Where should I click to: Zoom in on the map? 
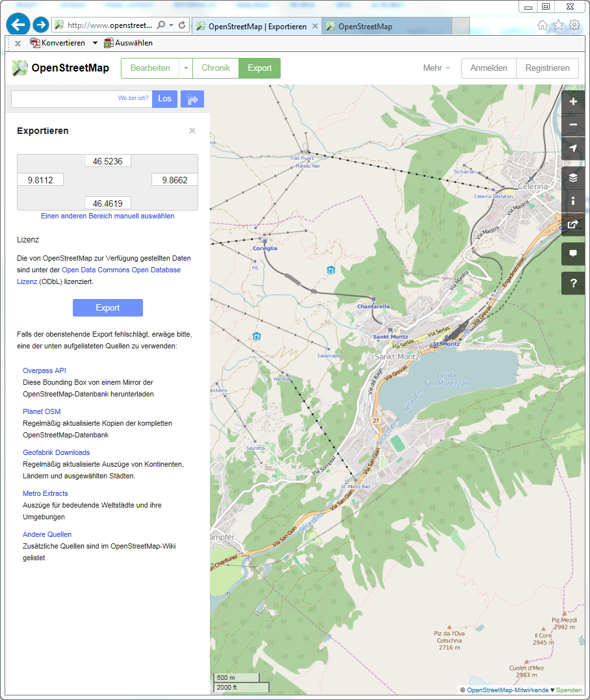572,102
